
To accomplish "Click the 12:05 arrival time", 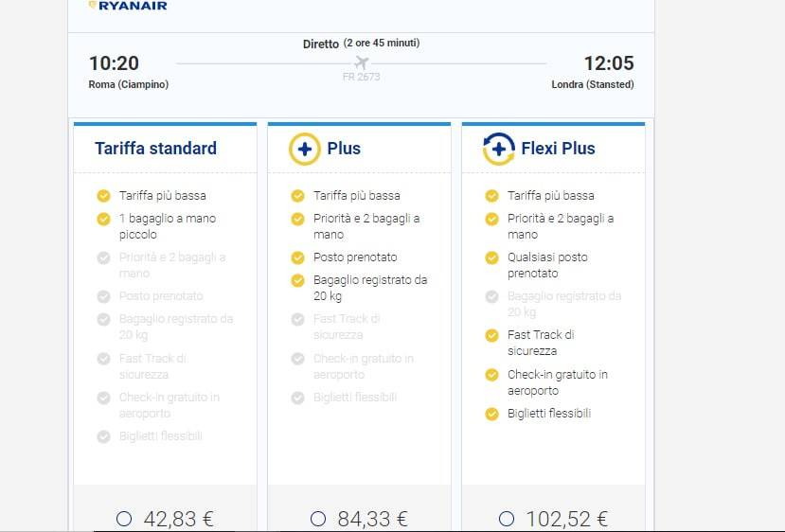I will point(608,63).
